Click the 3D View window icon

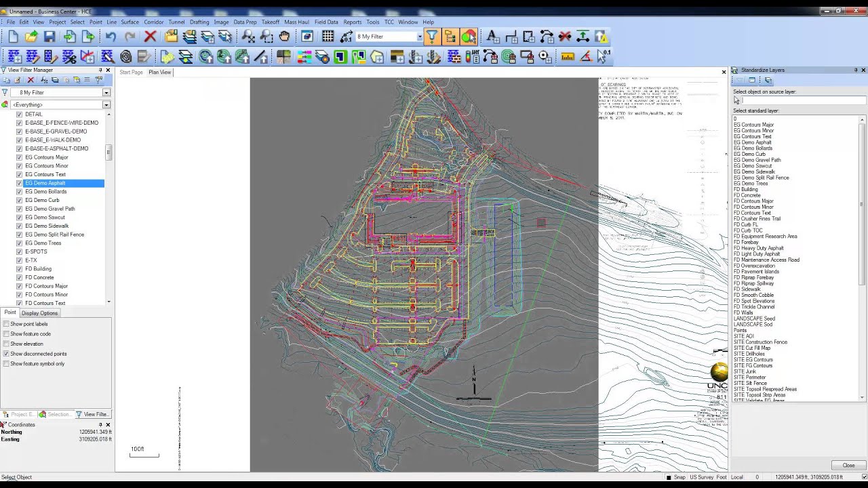307,37
